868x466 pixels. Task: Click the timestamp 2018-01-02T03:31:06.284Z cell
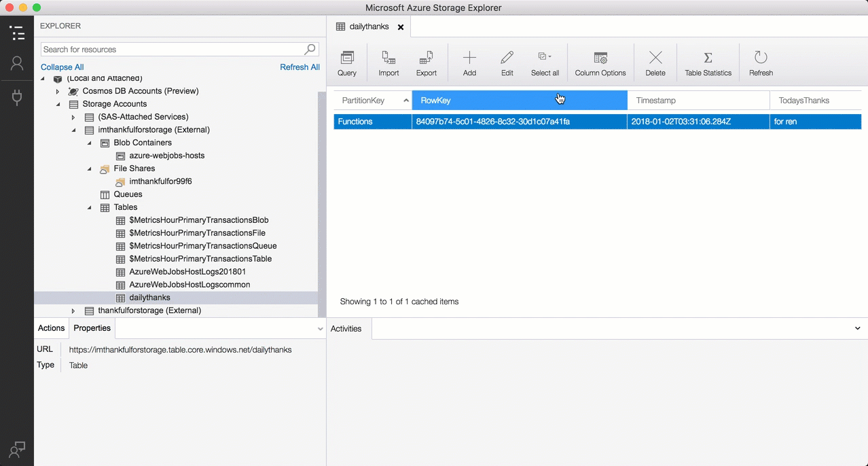pyautogui.click(x=699, y=122)
